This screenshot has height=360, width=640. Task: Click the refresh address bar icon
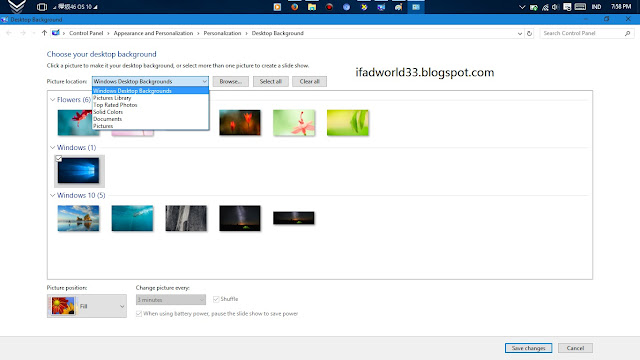pos(529,33)
